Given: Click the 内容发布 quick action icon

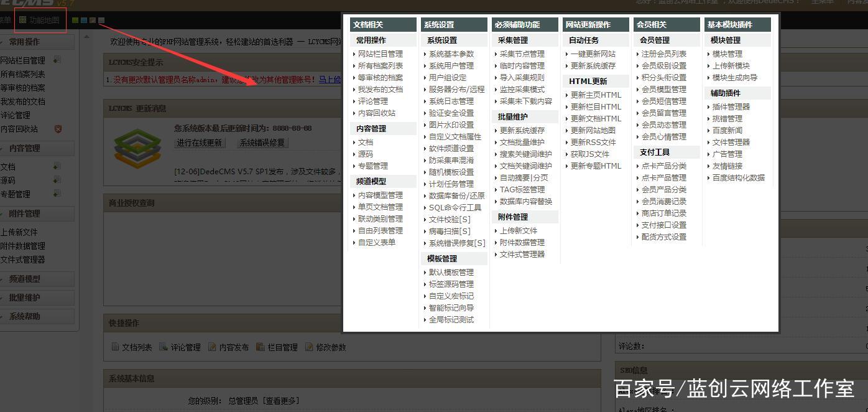Looking at the screenshot, I should click(212, 347).
